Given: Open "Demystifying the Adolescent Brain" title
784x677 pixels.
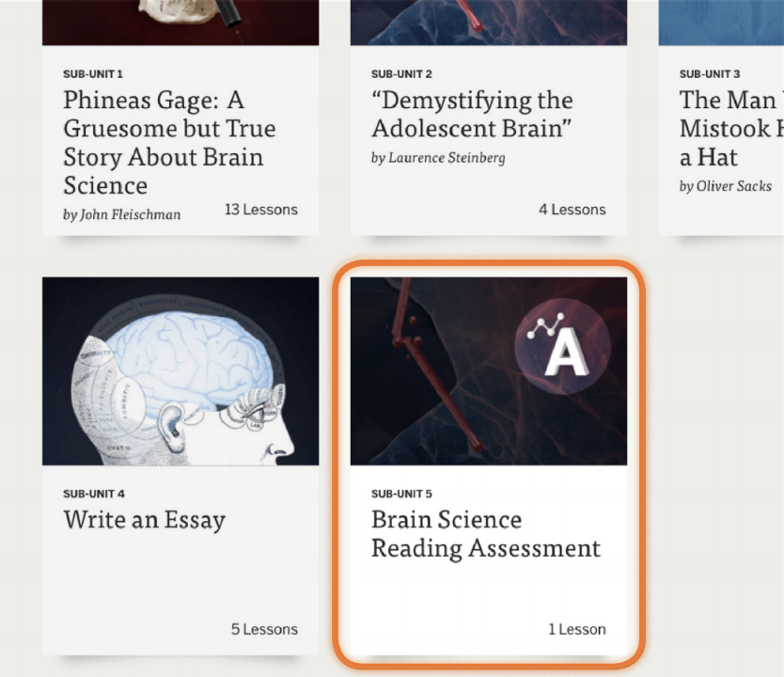Looking at the screenshot, I should 472,114.
